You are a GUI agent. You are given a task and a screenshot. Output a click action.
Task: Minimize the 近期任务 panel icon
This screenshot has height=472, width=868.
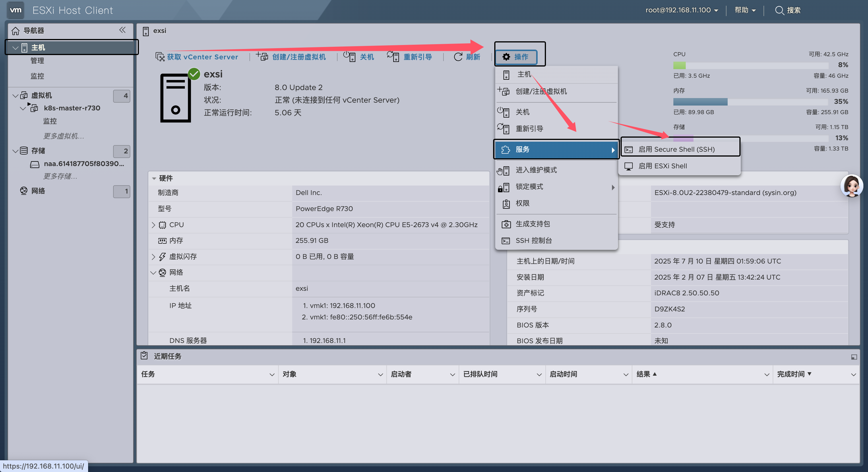pyautogui.click(x=854, y=357)
